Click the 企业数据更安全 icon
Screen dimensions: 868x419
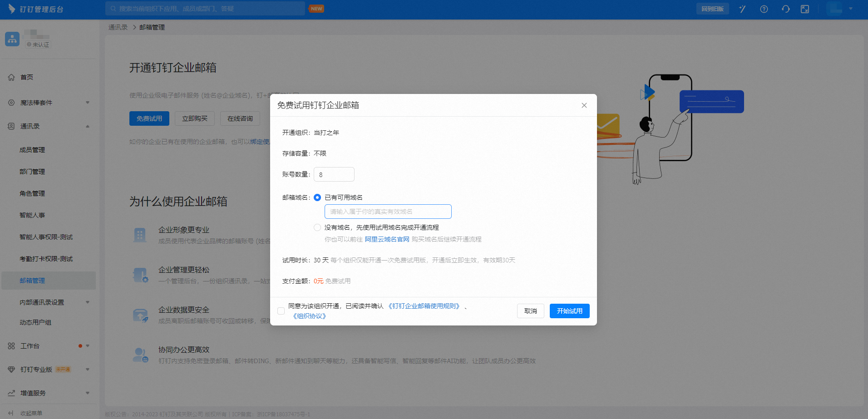tap(140, 315)
